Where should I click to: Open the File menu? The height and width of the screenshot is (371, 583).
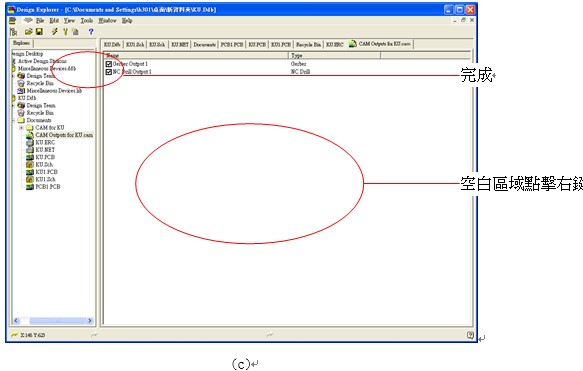(x=40, y=20)
